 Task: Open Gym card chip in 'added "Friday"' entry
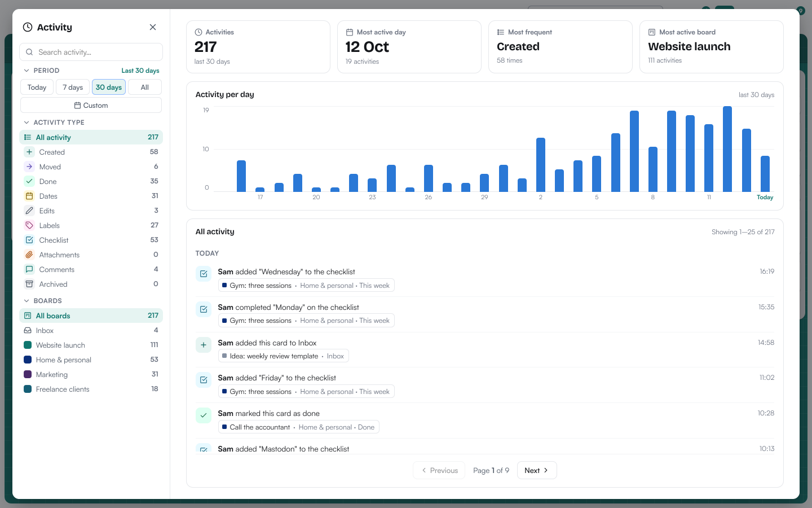(x=306, y=392)
